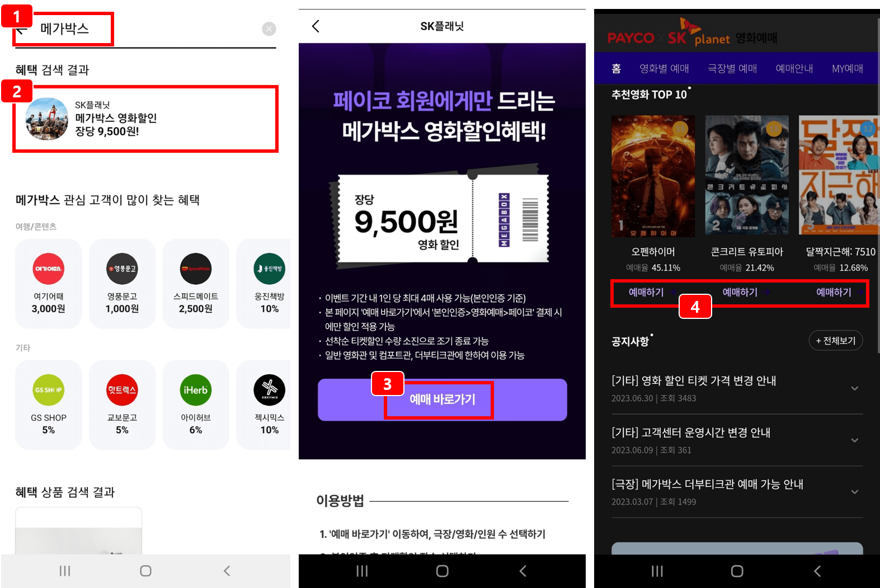The width and height of the screenshot is (880, 588).
Task: Click the 콘크리트 유토피아 예매율 21.42% text
Action: [x=747, y=268]
